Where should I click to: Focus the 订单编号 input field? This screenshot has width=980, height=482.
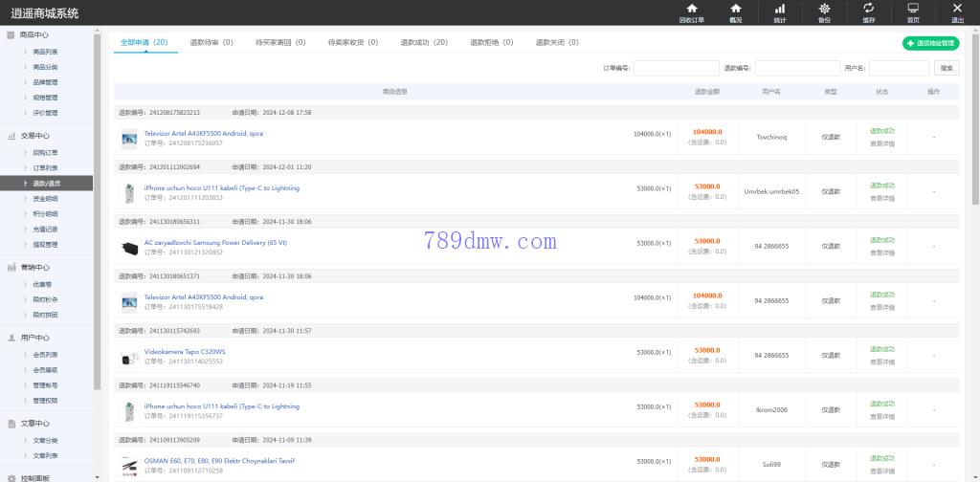pyautogui.click(x=677, y=69)
